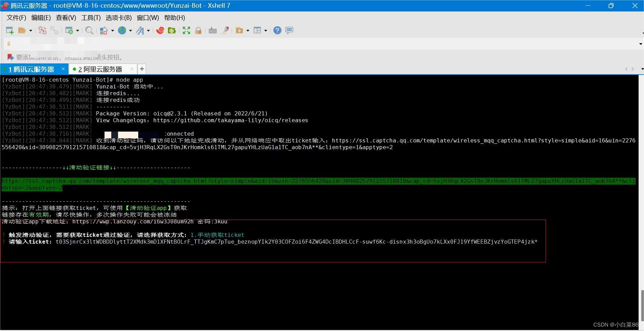The image size is (644, 331).
Task: Expand the folder-plus icon dropdown arrow
Action: click(x=248, y=30)
